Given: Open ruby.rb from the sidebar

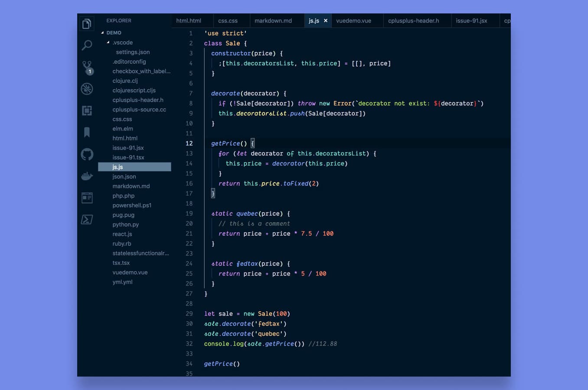Looking at the screenshot, I should [121, 244].
